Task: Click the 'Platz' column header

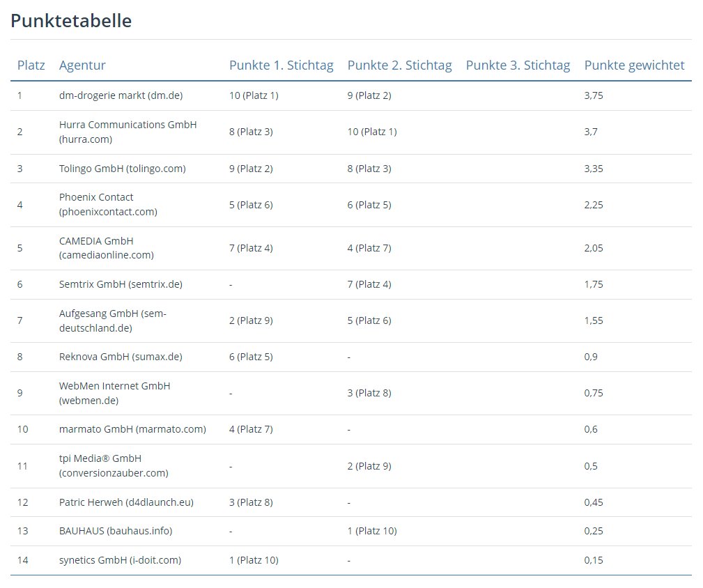Action: point(31,65)
